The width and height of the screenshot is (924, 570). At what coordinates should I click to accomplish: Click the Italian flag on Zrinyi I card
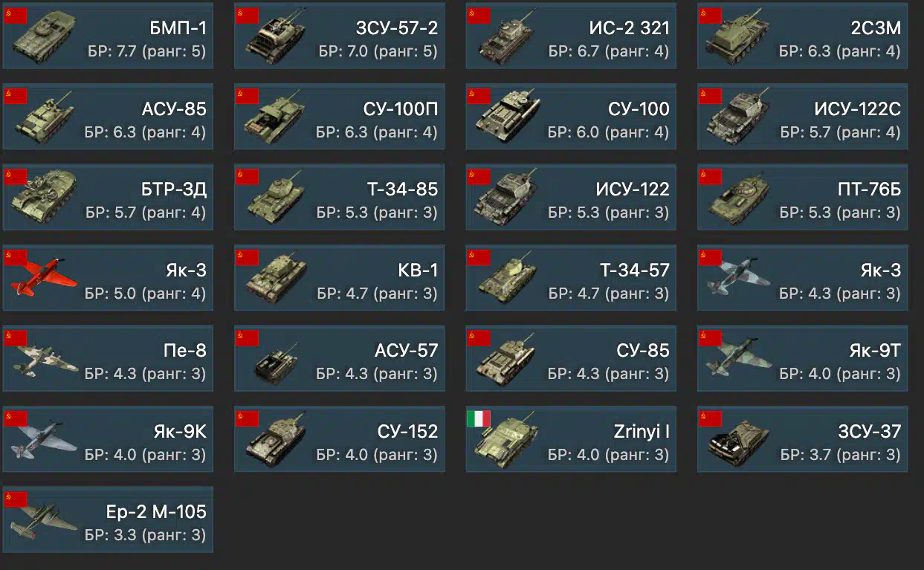point(479,418)
